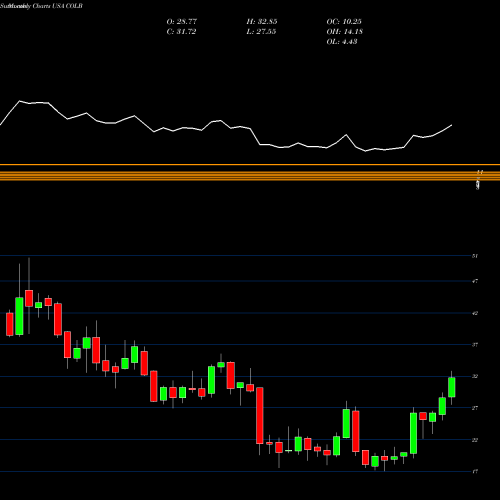Screen dimensions: 500x500
Task: Click the price axis label '42'
Action: click(475, 313)
